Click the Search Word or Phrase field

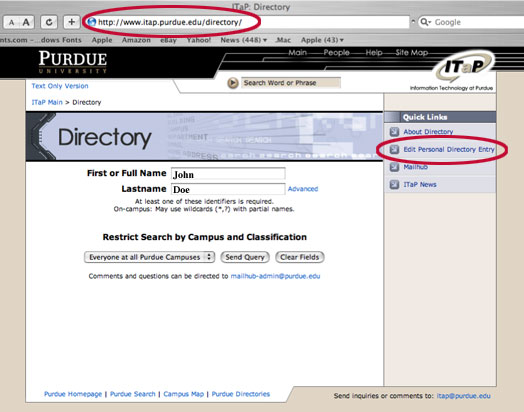[x=291, y=83]
